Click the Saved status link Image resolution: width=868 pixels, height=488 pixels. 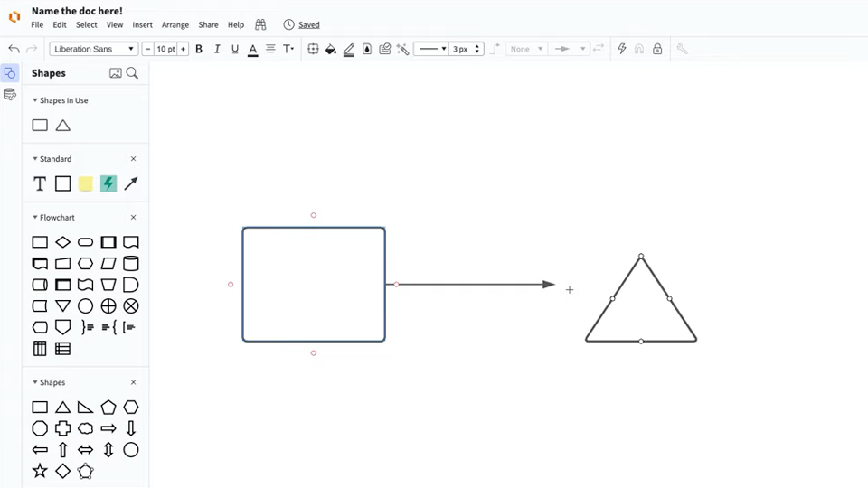click(x=309, y=25)
